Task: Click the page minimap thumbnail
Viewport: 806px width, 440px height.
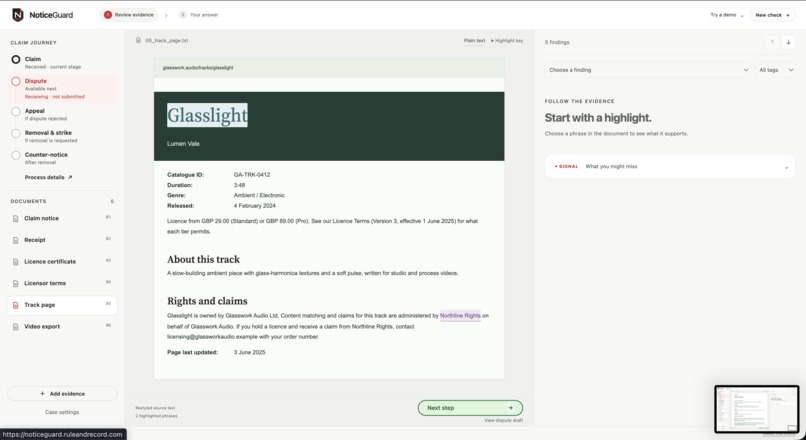Action: coord(757,409)
